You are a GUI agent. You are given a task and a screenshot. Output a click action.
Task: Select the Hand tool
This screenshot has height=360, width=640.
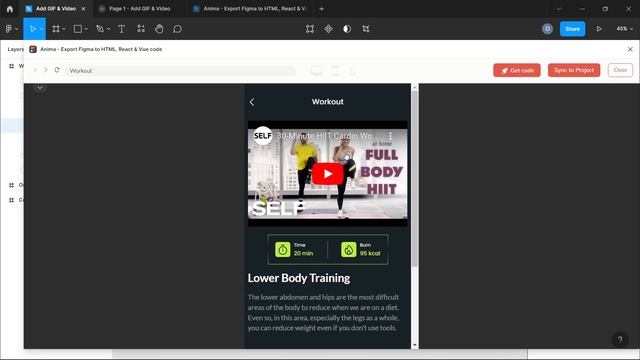coord(159,29)
